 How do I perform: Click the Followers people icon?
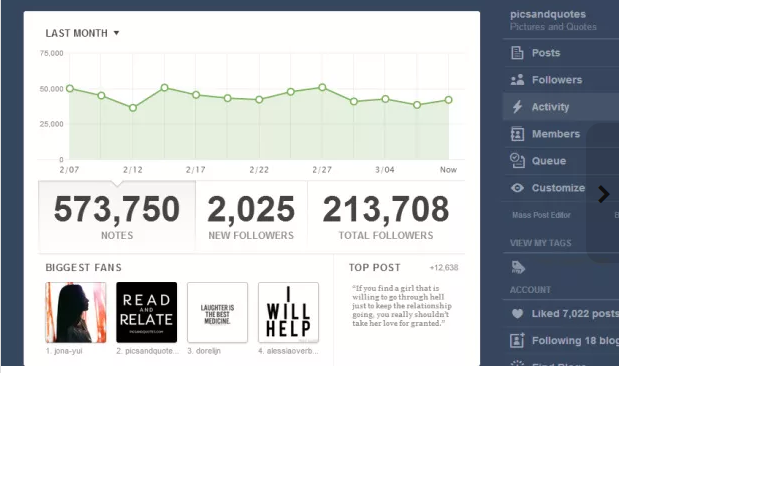pos(517,80)
